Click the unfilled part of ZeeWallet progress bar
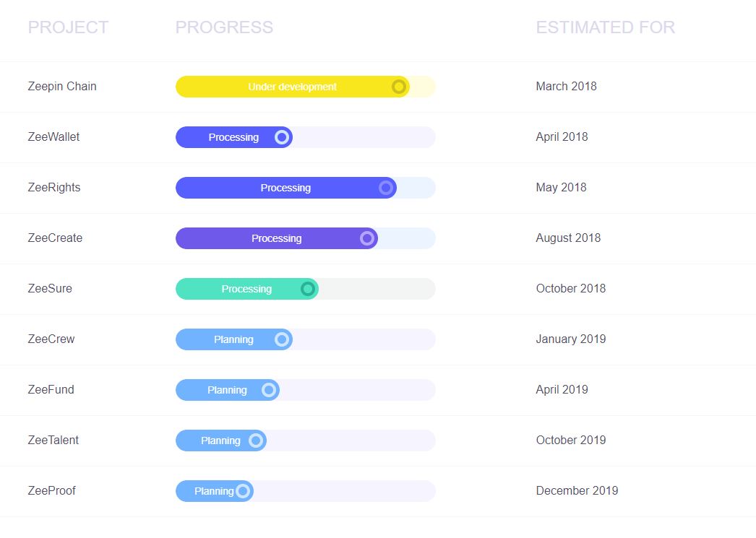This screenshot has width=756, height=538. coord(361,137)
